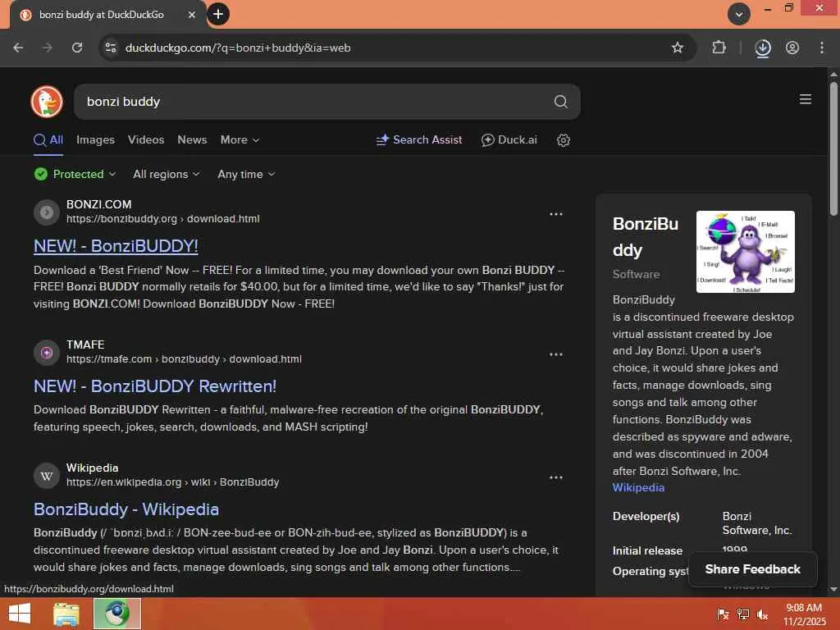840x630 pixels.
Task: Bookmark this page with the star icon
Action: 677,48
